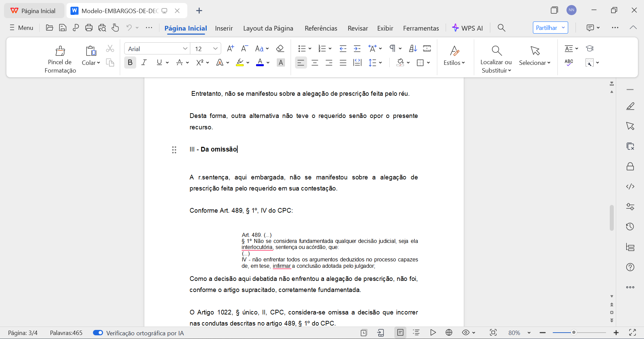
Task: Toggle AI spell check switch
Action: [x=98, y=333]
